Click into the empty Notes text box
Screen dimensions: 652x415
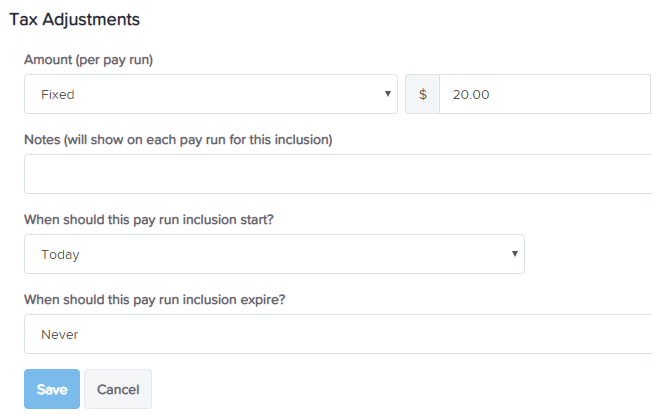point(338,174)
